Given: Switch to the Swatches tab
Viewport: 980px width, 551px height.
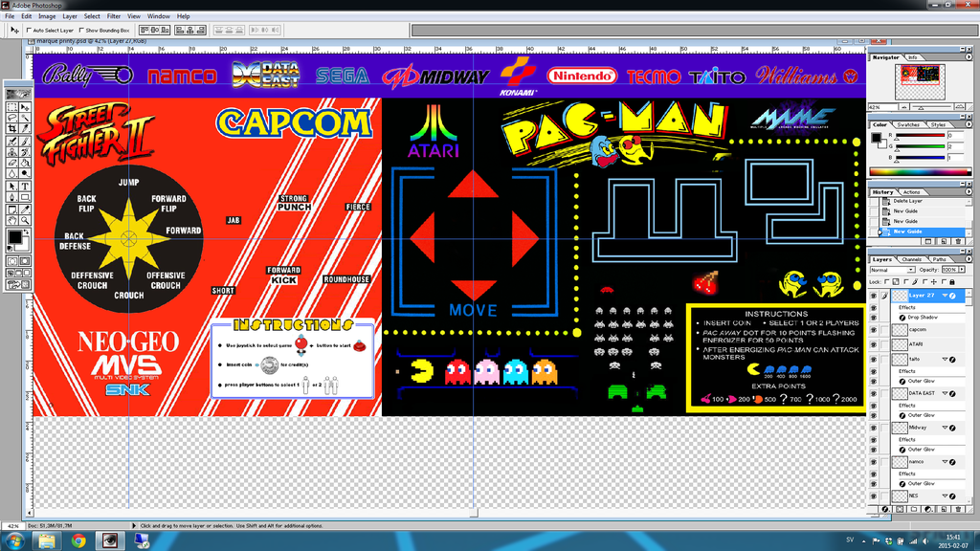Looking at the screenshot, I should pyautogui.click(x=908, y=125).
